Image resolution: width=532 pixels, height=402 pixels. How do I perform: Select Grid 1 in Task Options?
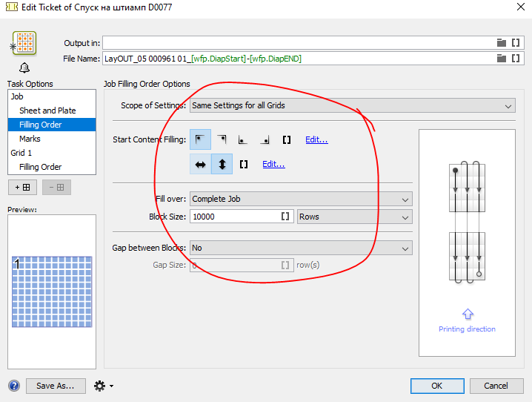click(x=52, y=153)
